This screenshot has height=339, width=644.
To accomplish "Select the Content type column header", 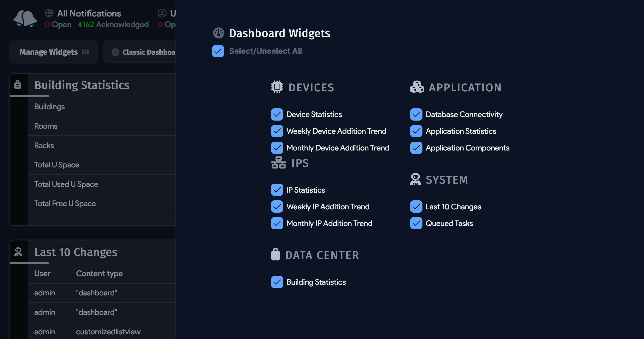I will pos(99,273).
